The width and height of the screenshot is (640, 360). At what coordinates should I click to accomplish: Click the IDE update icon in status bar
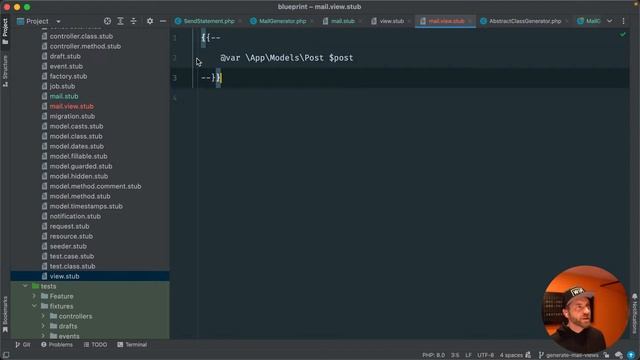tap(631, 355)
